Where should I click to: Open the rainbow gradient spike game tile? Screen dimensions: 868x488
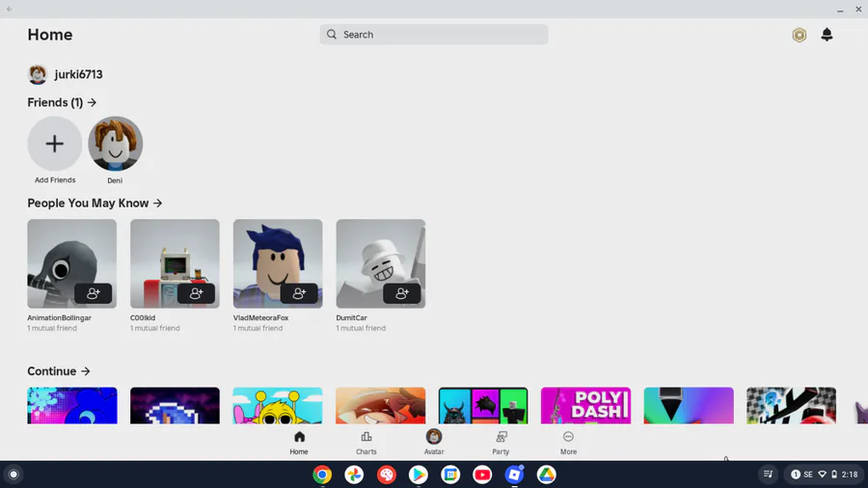[x=689, y=406]
